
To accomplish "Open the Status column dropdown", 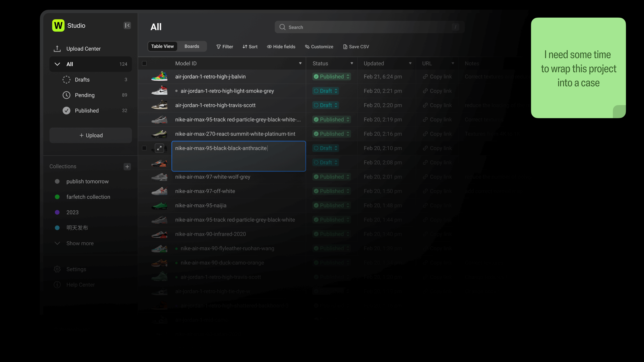I will tap(352, 64).
